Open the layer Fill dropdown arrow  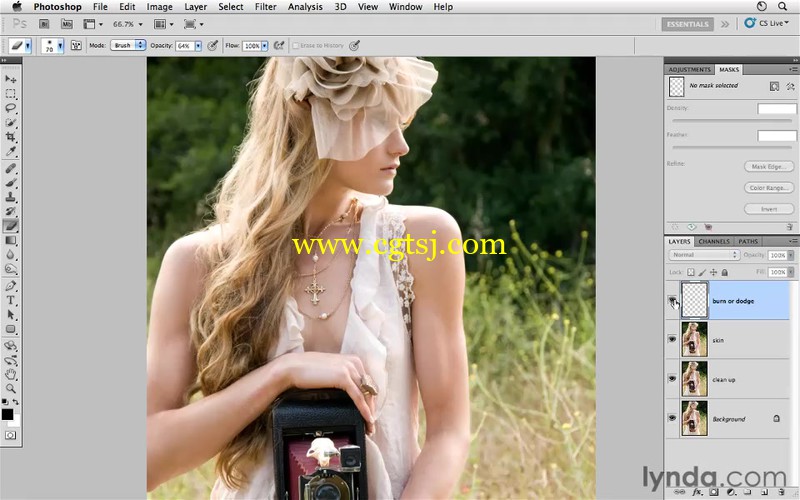[x=790, y=272]
